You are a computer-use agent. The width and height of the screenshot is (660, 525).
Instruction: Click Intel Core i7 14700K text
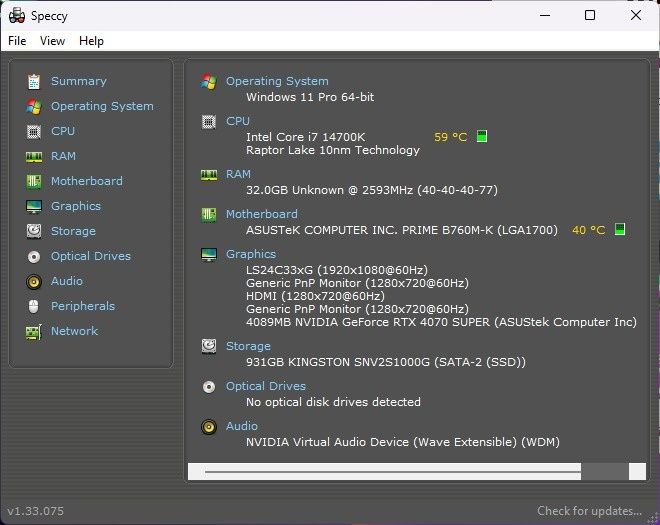tap(306, 137)
